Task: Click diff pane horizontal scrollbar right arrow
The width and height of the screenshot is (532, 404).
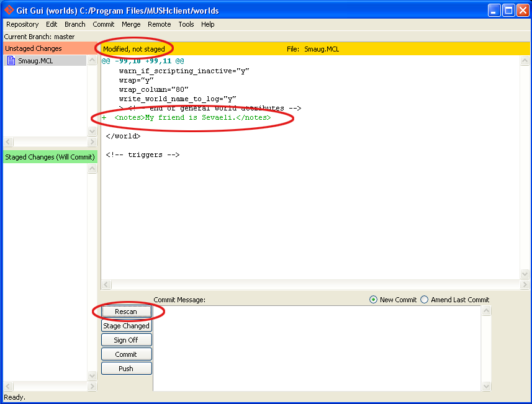Action: (525, 284)
